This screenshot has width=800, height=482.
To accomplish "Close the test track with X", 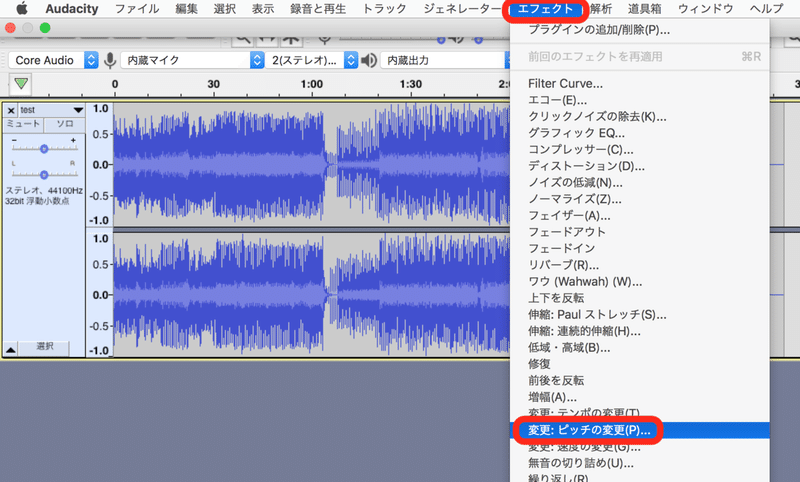I will pyautogui.click(x=11, y=110).
